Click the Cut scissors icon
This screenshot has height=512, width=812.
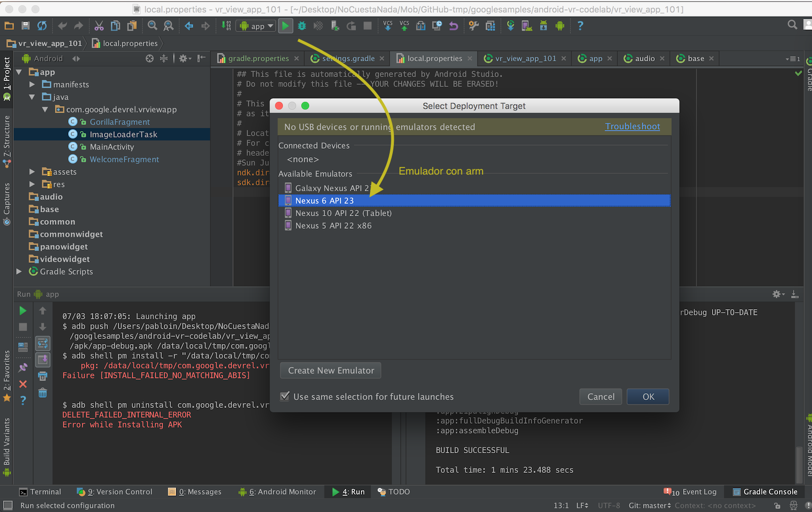[x=99, y=25]
